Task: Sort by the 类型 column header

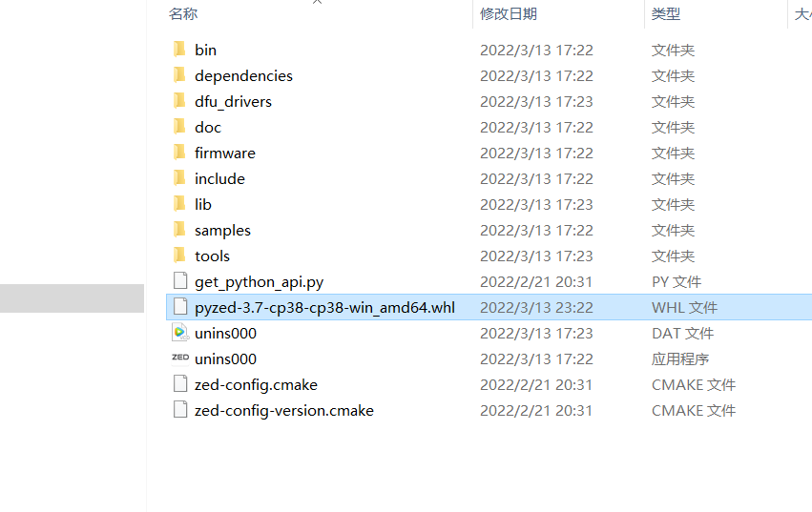Action: (666, 14)
